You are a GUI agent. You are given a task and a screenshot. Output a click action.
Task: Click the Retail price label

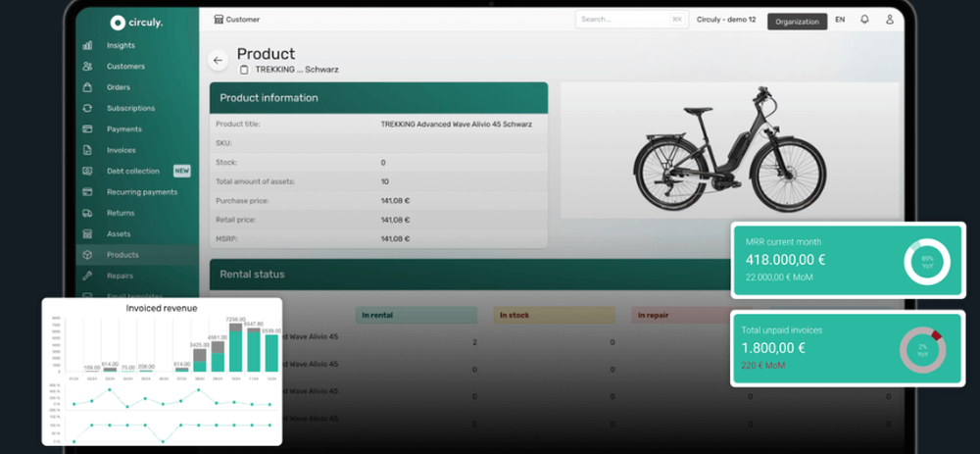tap(235, 220)
